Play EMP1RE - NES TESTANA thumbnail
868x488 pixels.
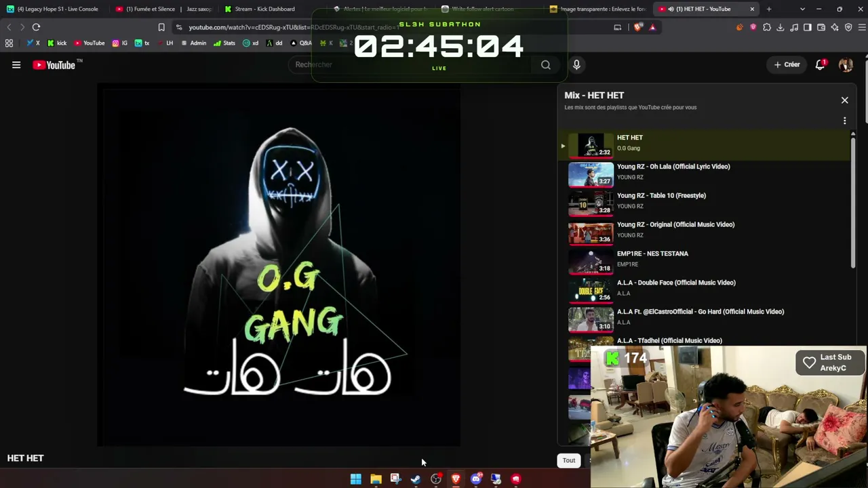[x=591, y=261]
